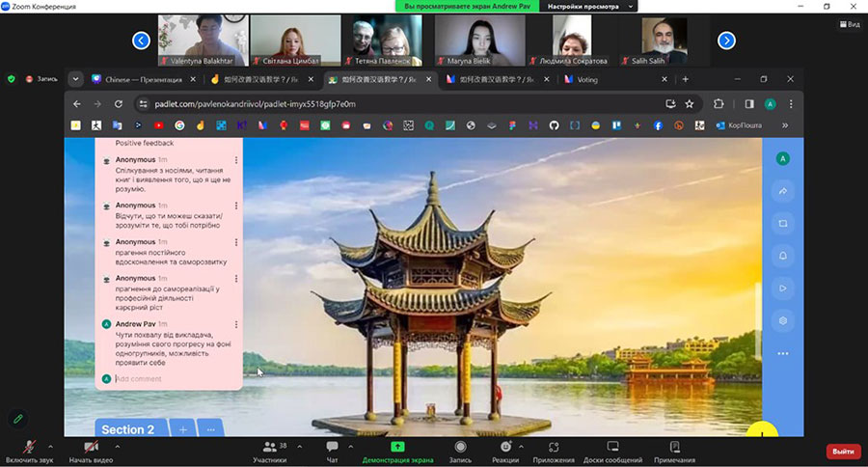
Task: Open Padlet settings gear icon
Action: [782, 320]
